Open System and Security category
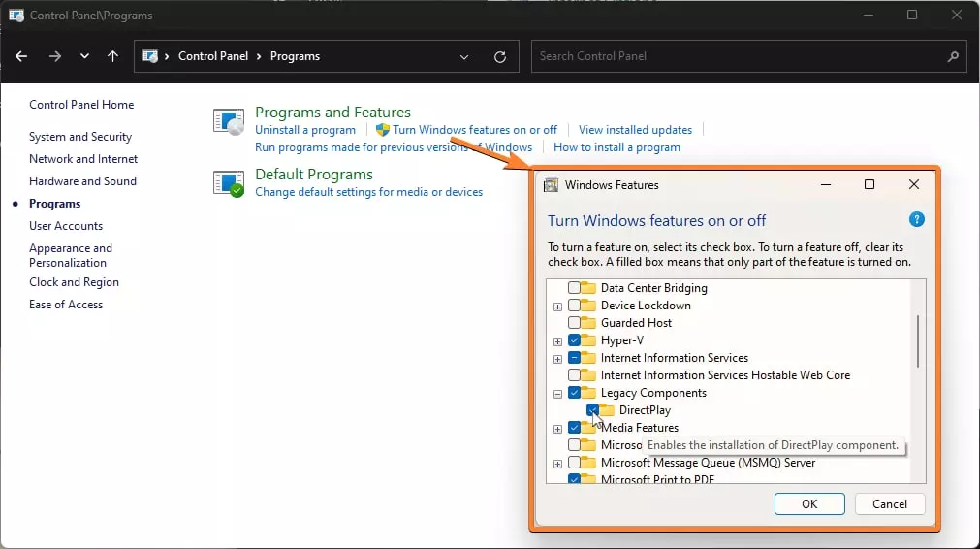This screenshot has height=549, width=980. point(80,137)
